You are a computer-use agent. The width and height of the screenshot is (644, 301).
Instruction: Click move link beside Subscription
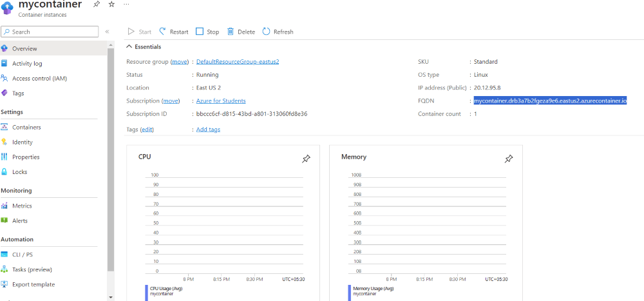tap(172, 101)
